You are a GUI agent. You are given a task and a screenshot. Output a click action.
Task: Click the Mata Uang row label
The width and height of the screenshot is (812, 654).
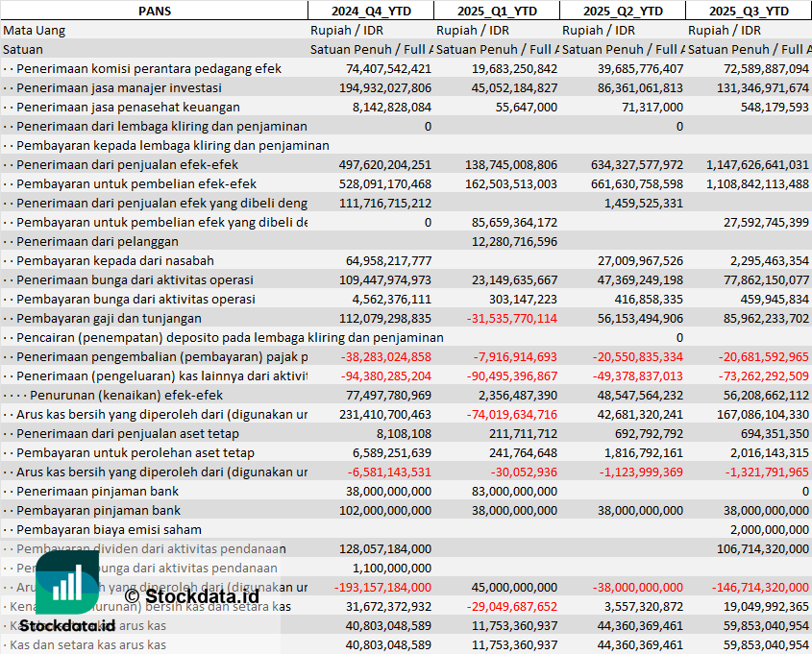point(35,31)
